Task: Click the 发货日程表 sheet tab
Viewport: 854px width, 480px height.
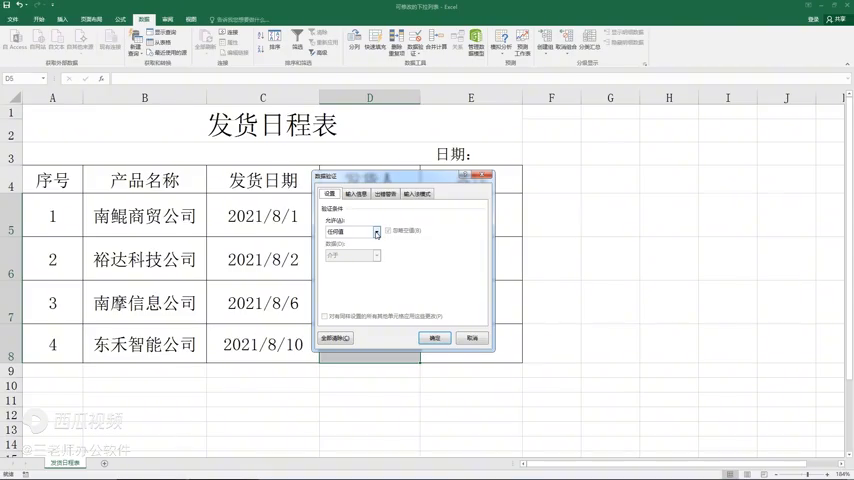Action: tap(65, 463)
